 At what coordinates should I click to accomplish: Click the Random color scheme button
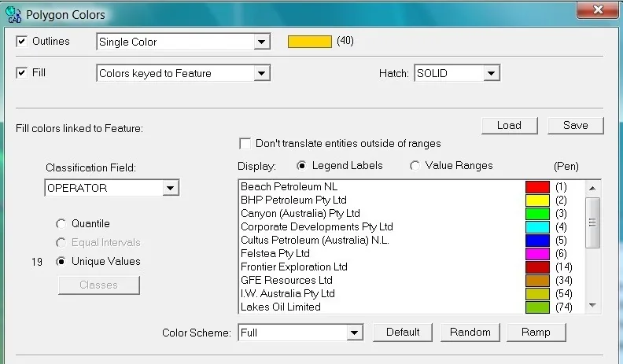coord(470,333)
